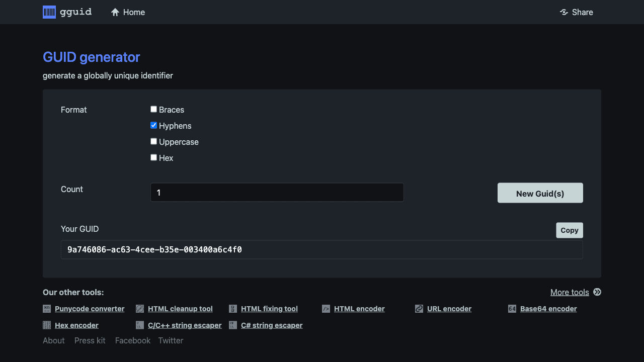Uncheck the Hyphens format option
644x362 pixels.
(153, 125)
